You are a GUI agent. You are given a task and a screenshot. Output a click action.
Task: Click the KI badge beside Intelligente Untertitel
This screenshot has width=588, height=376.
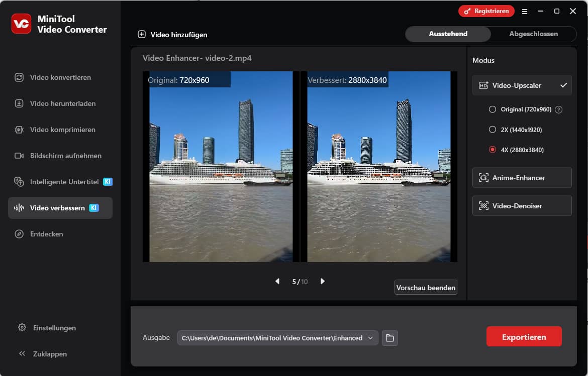tap(108, 182)
